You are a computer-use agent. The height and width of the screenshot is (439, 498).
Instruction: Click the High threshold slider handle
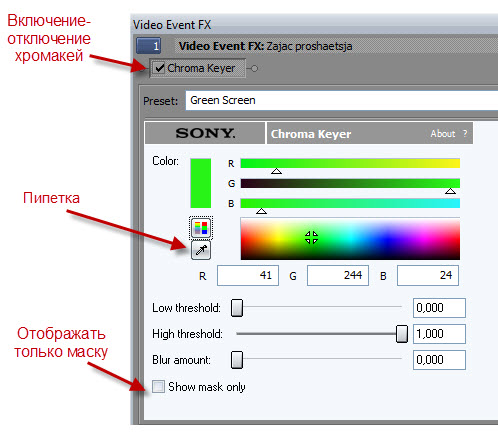(402, 334)
